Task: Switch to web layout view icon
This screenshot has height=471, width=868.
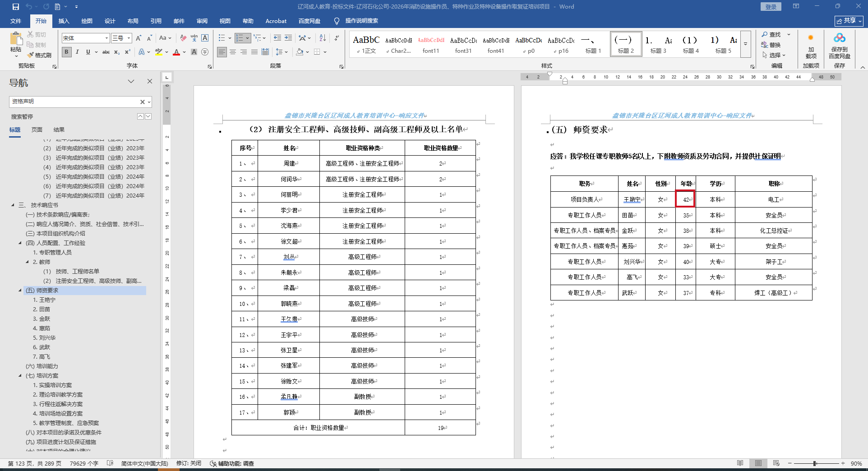Action: (x=776, y=463)
